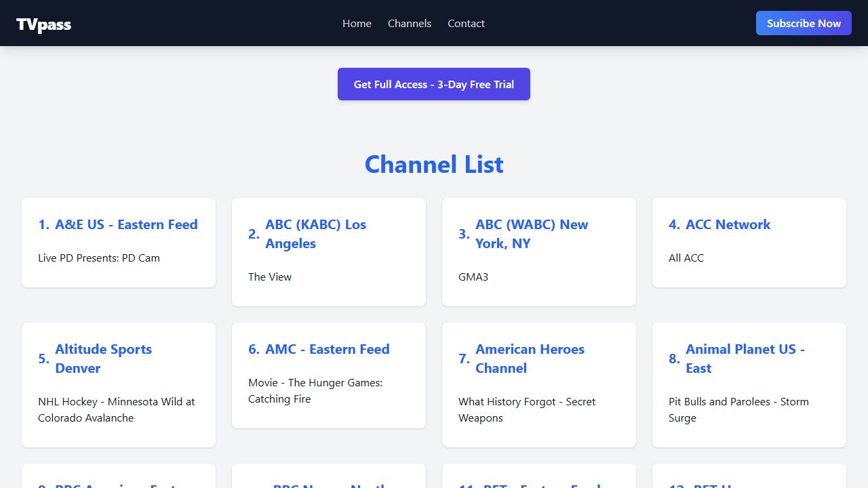868x488 pixels.
Task: Click the 'Channel List' heading
Action: click(x=434, y=164)
